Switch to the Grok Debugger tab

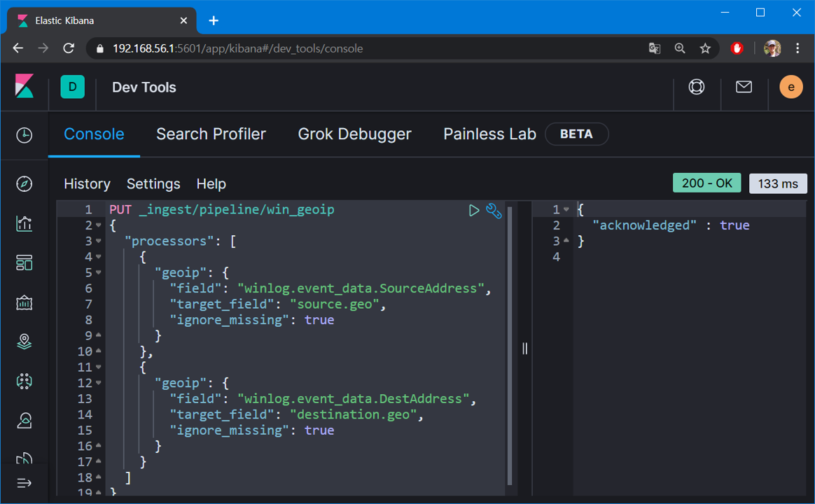tap(354, 134)
